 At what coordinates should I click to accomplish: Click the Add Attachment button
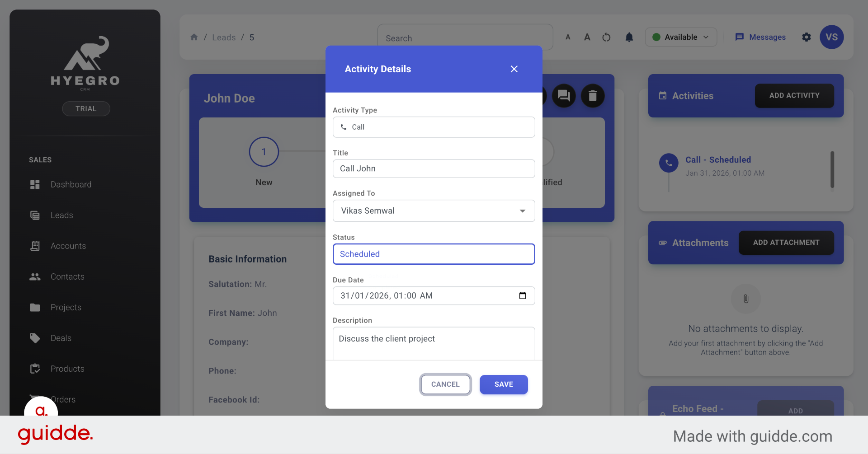point(786,243)
